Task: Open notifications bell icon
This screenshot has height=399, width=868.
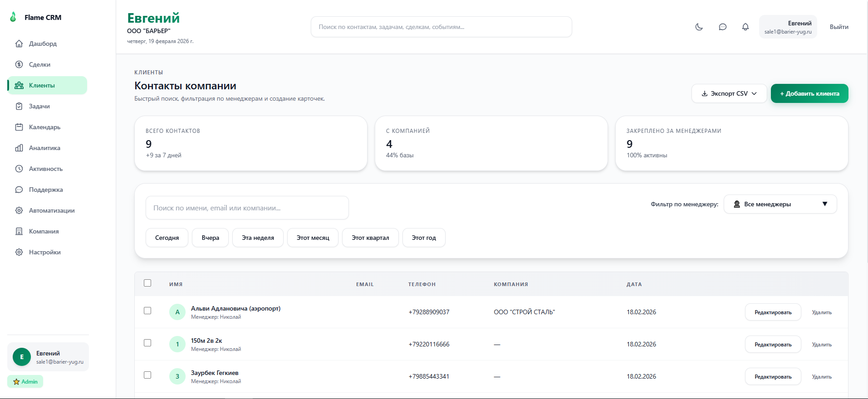Action: coord(745,27)
